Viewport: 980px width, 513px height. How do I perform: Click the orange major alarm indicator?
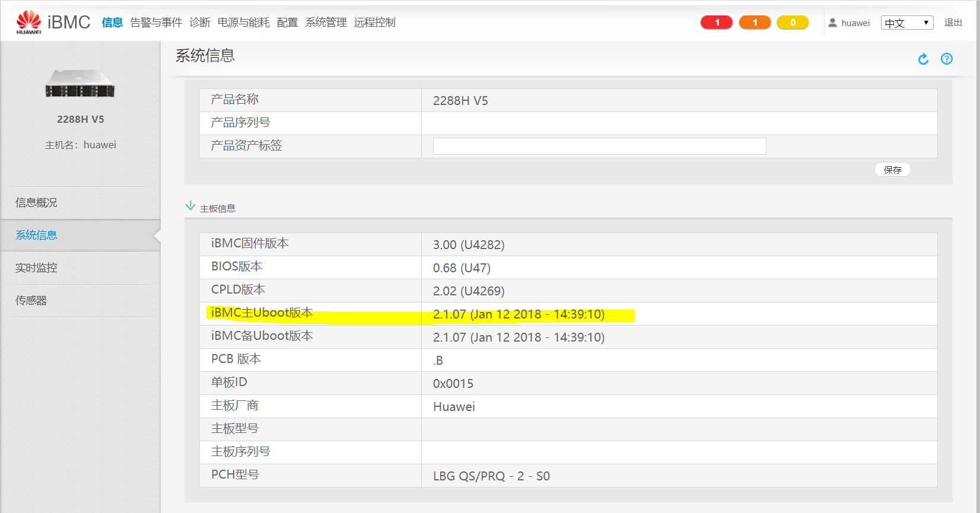click(755, 23)
